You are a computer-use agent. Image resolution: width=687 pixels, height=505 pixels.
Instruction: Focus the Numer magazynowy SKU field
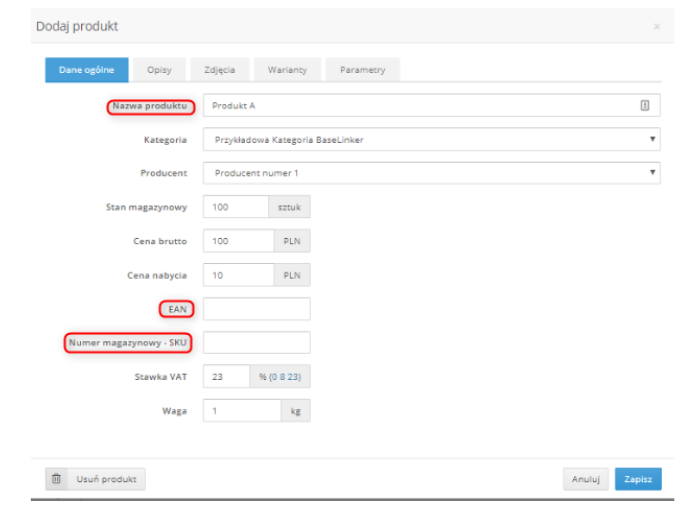point(257,343)
